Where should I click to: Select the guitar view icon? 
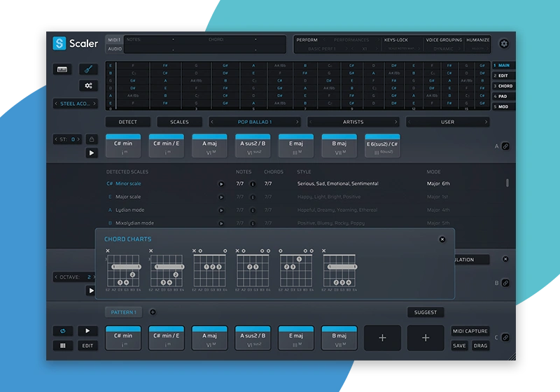88,69
